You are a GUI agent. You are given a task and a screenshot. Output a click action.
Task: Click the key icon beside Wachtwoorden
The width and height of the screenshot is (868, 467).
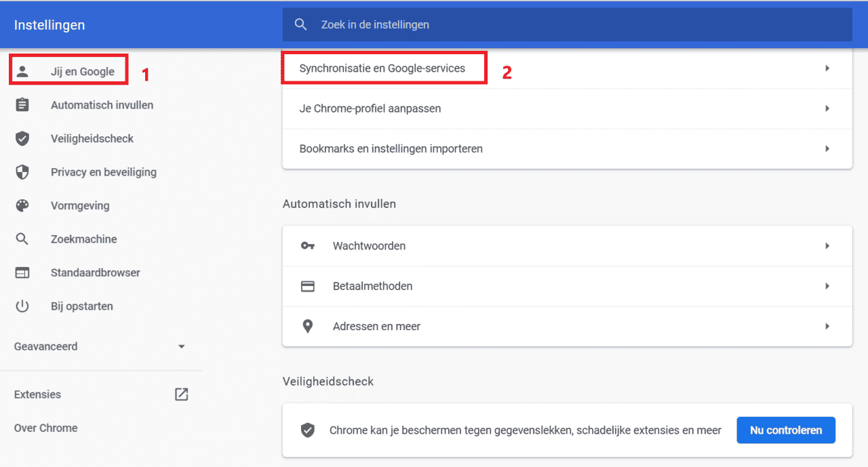(x=308, y=246)
